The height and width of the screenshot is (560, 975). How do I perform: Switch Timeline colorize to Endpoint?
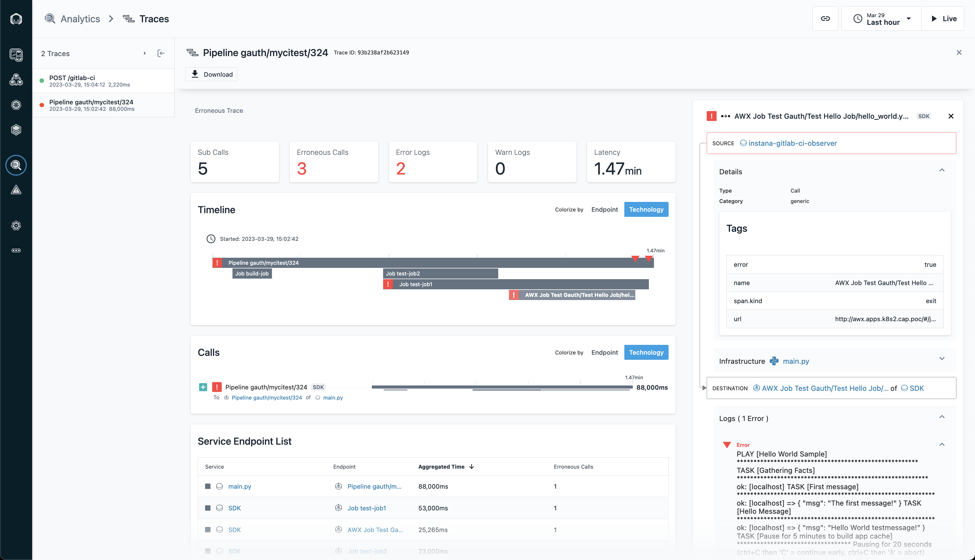(604, 210)
